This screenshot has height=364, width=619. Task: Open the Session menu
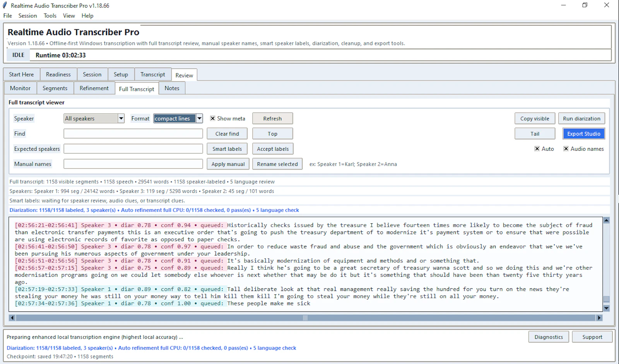click(x=27, y=16)
